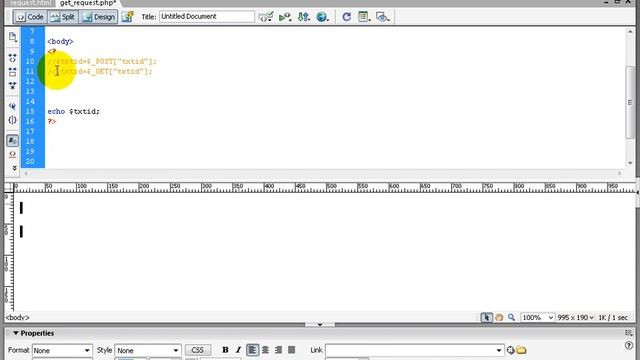The width and height of the screenshot is (640, 360).
Task: Refresh Design view
Action: pyautogui.click(x=347, y=17)
